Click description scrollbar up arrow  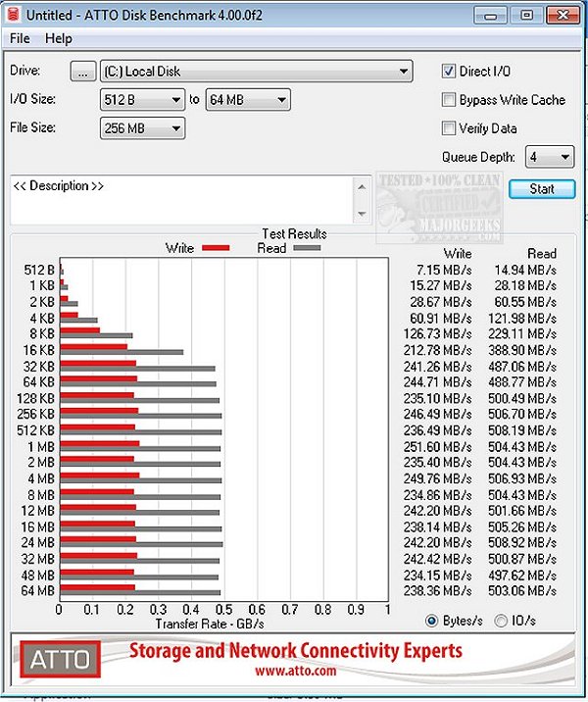point(362,186)
